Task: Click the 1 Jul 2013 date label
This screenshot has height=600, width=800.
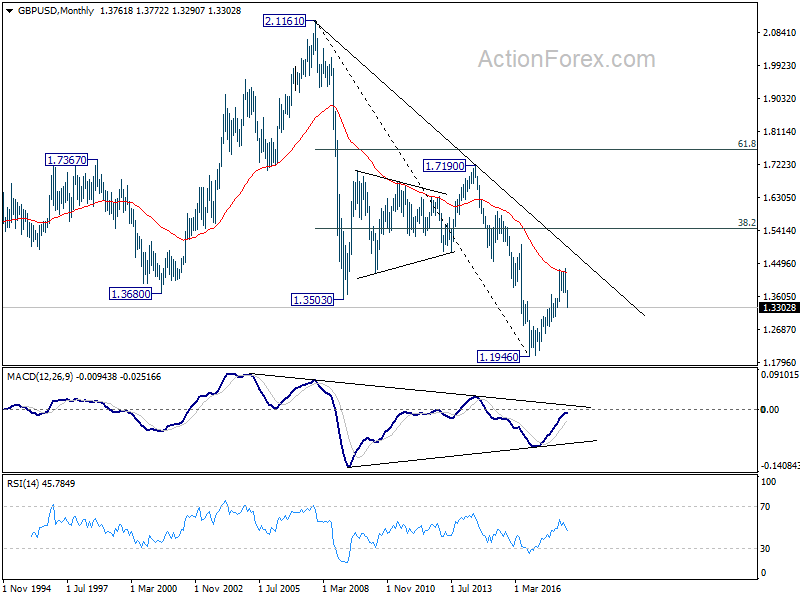Action: pos(471,588)
